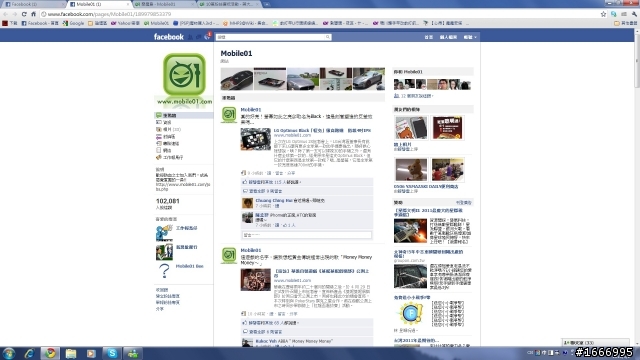Click the blue extension icon beside the star
This screenshot has height=360, width=640.
[x=613, y=14]
